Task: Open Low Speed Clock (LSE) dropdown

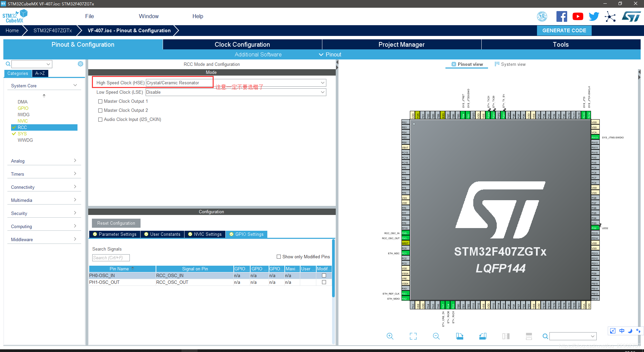Action: coord(236,92)
